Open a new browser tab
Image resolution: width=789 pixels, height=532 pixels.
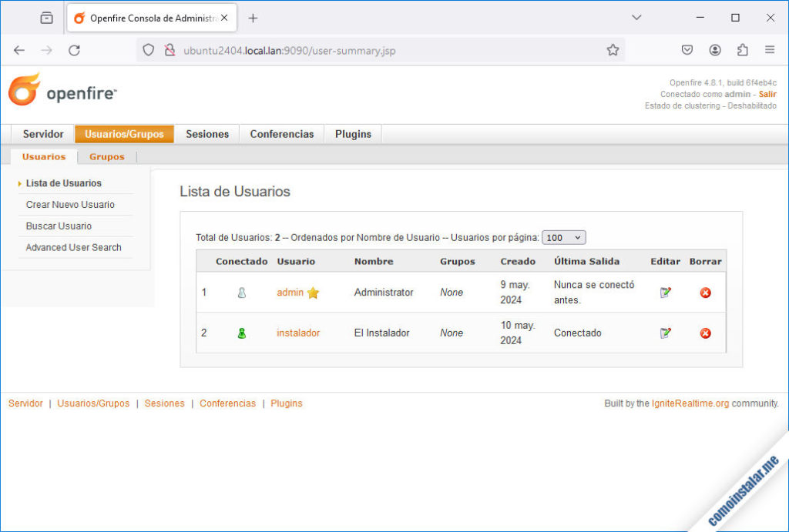253,18
